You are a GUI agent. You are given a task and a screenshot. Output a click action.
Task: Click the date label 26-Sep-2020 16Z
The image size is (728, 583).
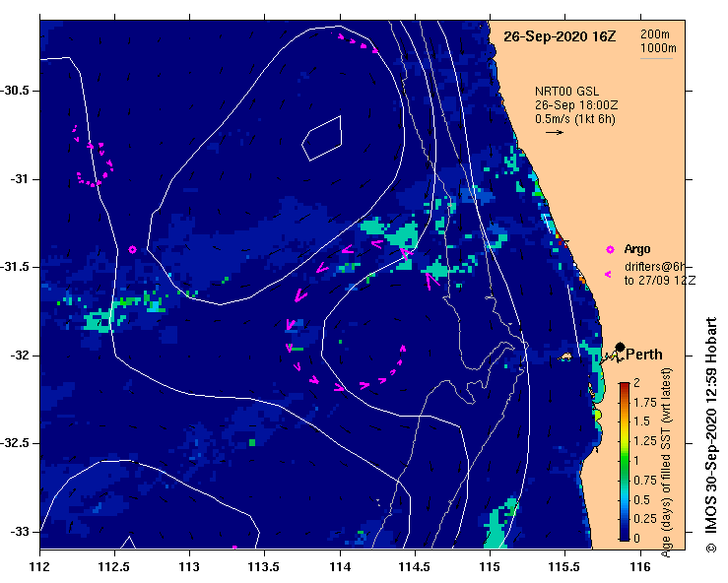point(560,36)
